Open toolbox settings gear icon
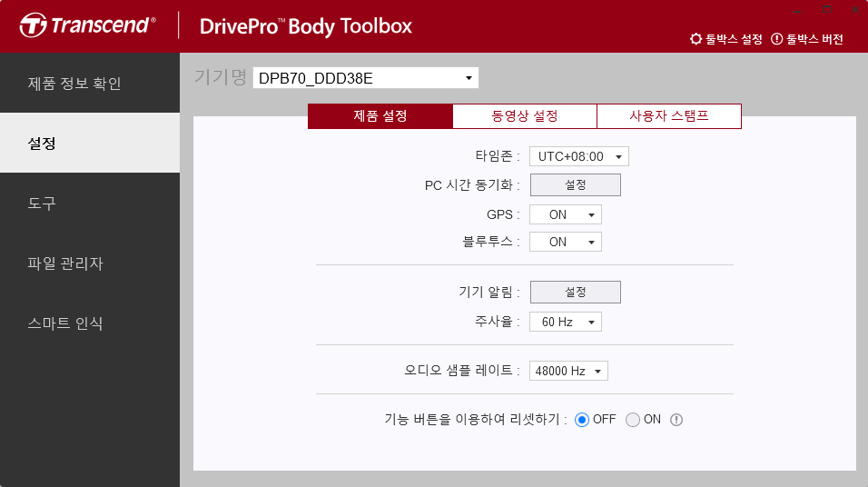 point(695,39)
